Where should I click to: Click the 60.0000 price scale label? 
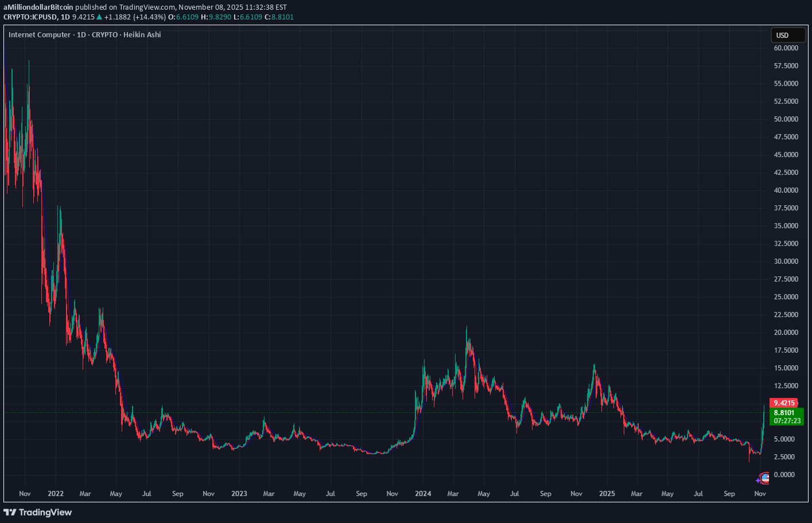pyautogui.click(x=786, y=48)
